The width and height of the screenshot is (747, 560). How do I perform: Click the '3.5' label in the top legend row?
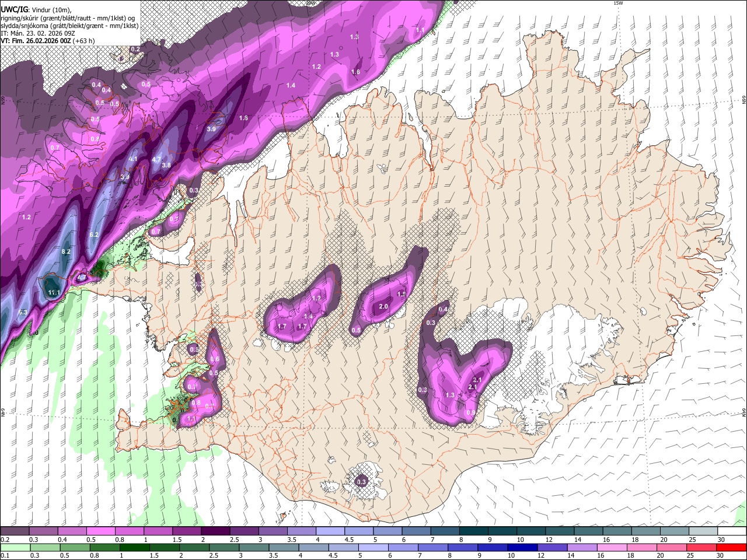pos(292,540)
